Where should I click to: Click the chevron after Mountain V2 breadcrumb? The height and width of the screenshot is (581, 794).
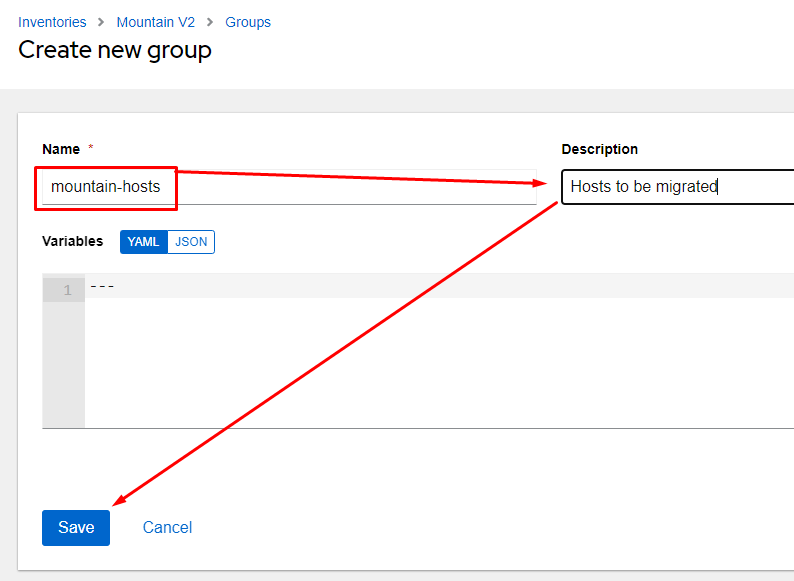point(210,22)
